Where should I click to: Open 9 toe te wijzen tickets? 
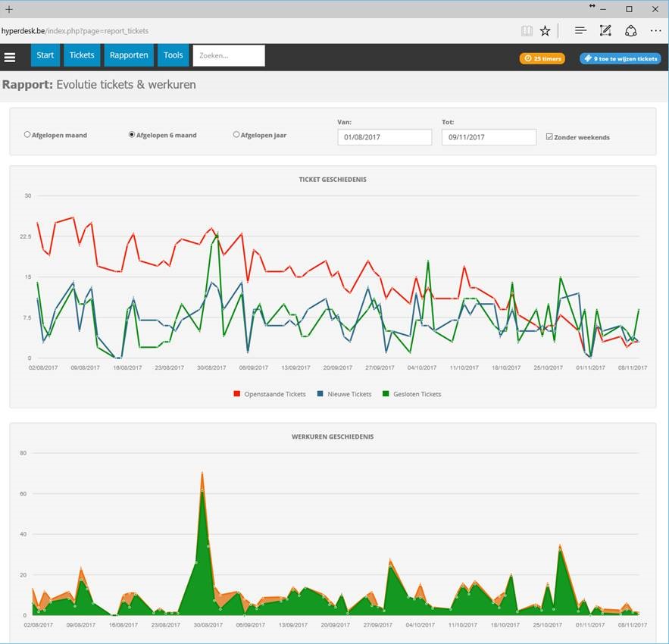point(621,58)
